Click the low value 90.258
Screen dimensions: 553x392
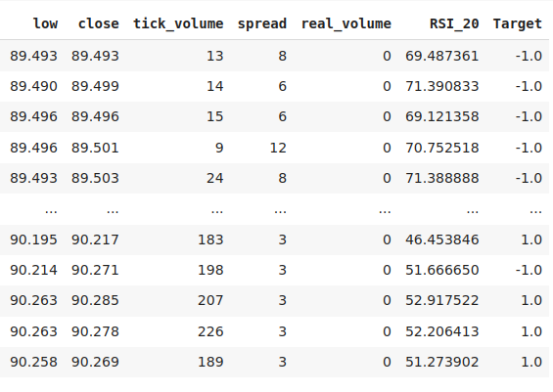[33, 362]
